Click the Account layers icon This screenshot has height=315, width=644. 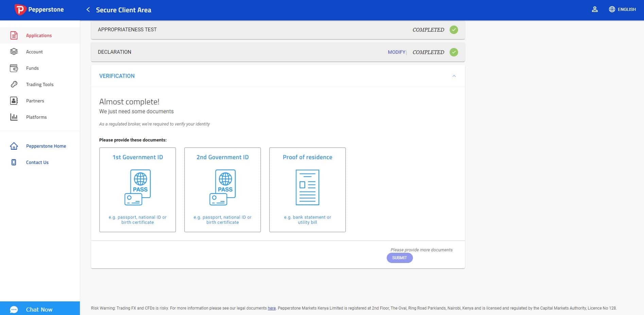(14, 52)
